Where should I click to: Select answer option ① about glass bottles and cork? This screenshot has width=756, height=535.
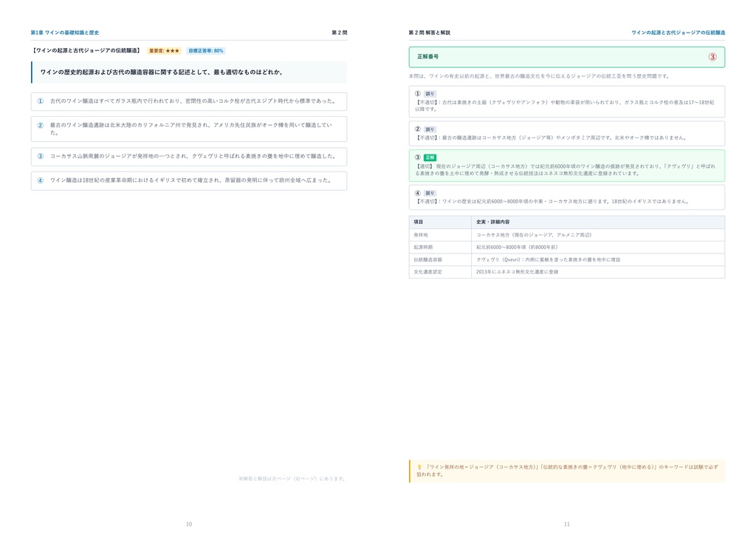point(189,101)
